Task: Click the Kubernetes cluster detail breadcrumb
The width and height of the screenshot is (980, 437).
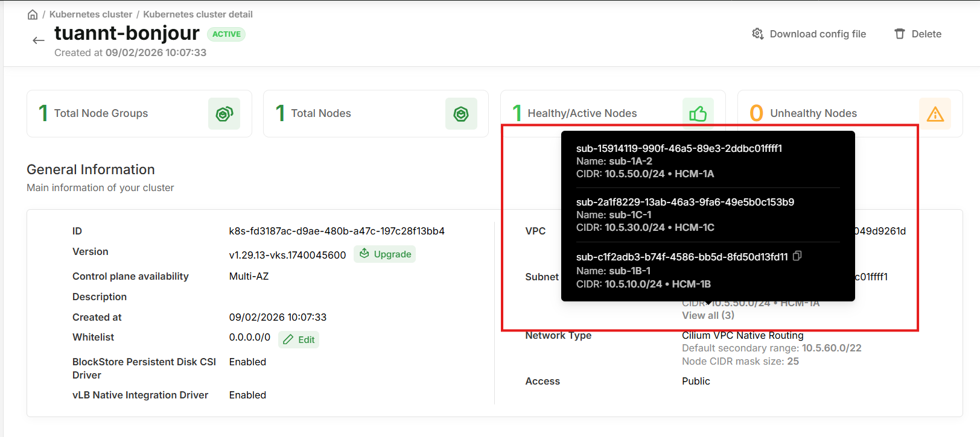Action: click(x=198, y=14)
